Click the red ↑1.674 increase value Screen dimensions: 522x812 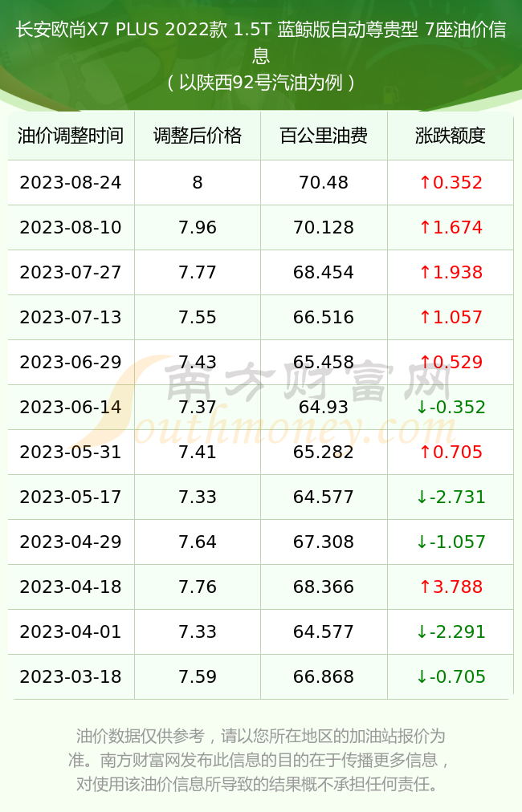451,227
